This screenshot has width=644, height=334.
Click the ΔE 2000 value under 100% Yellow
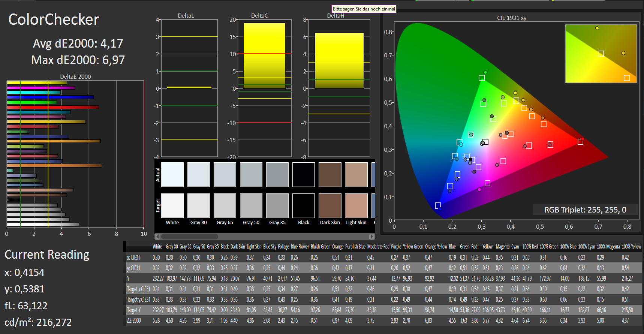[625, 321]
